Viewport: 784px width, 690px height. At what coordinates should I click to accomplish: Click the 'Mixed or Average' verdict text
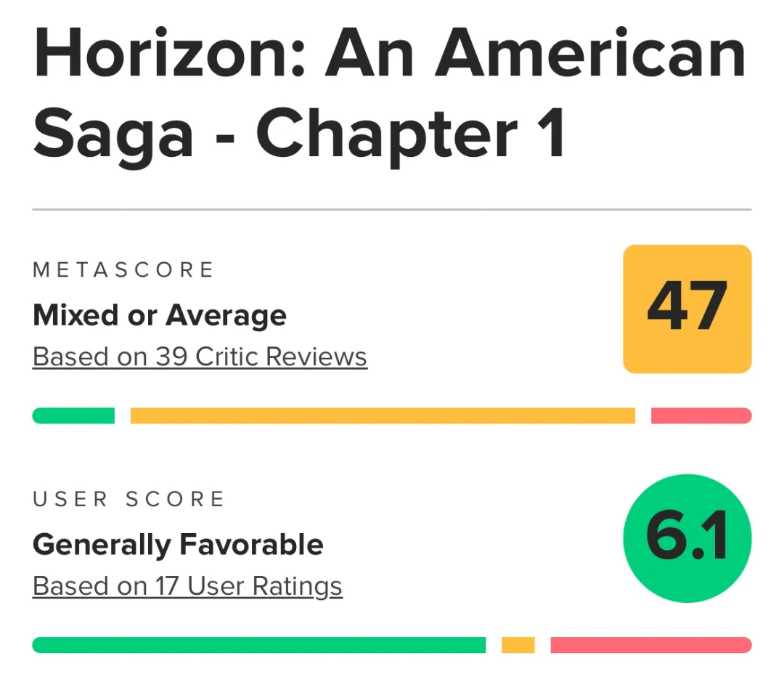click(x=160, y=315)
